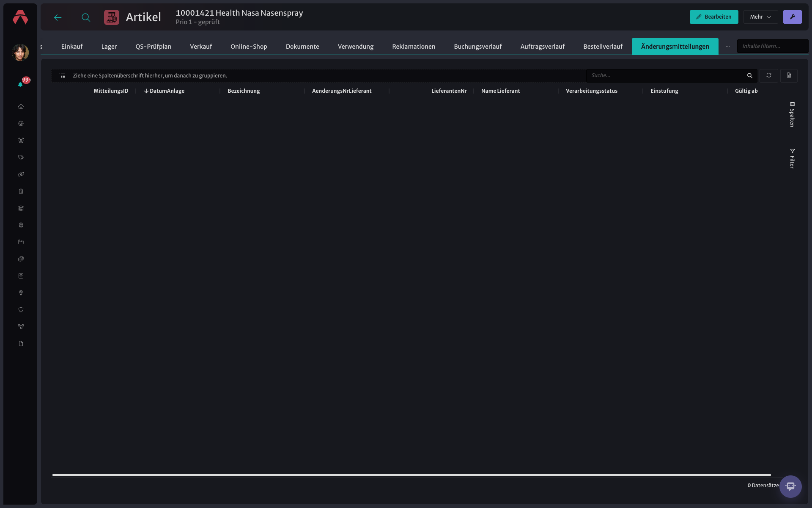Go to the Dokumente tab
Viewport: 812px width, 508px height.
point(302,47)
